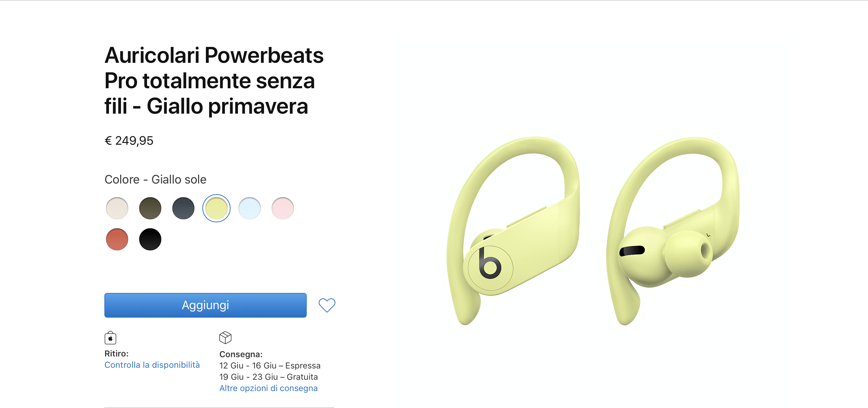Image resolution: width=868 pixels, height=408 pixels.
Task: Select the spring yellow color swatch
Action: click(216, 208)
